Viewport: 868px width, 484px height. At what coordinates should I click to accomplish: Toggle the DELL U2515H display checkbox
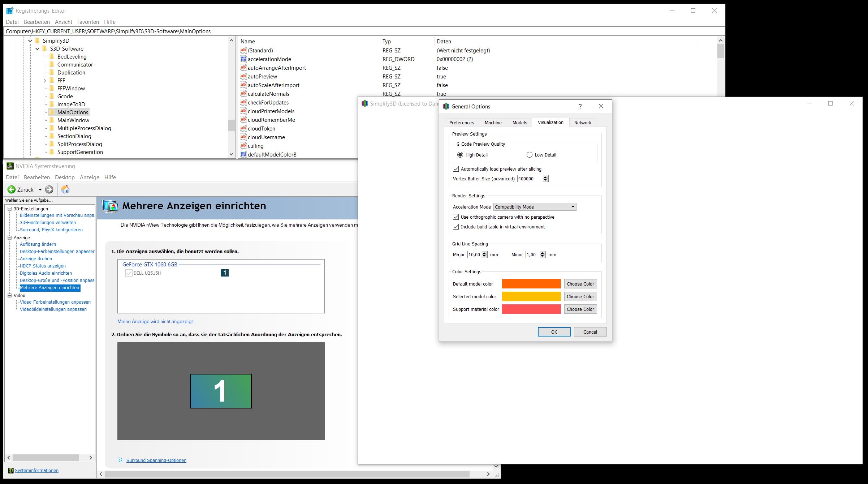(x=129, y=273)
